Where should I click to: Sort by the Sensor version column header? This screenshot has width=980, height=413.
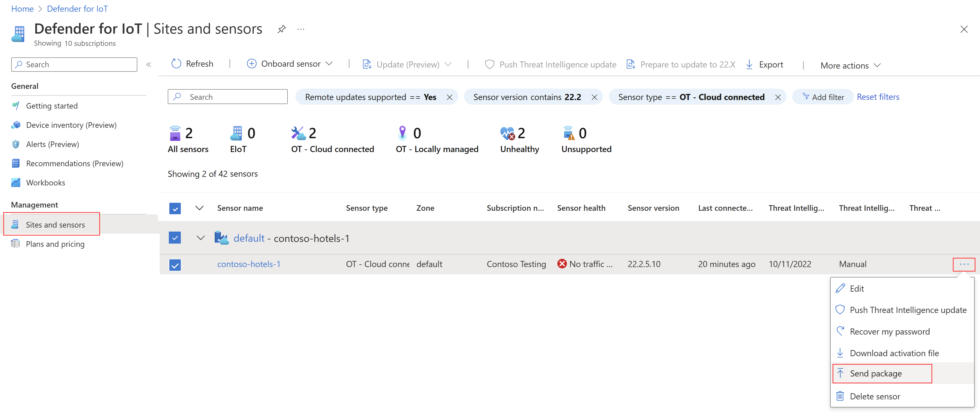(x=653, y=208)
